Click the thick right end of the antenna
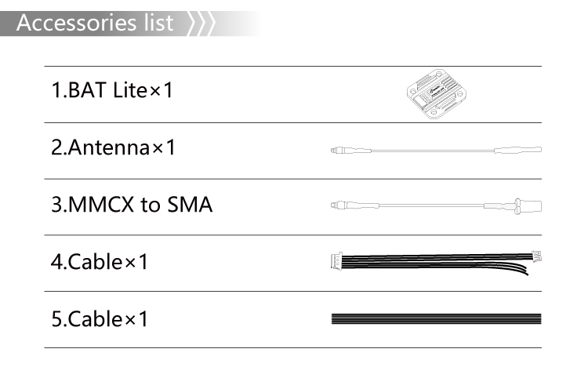588x367 pixels. [521, 149]
